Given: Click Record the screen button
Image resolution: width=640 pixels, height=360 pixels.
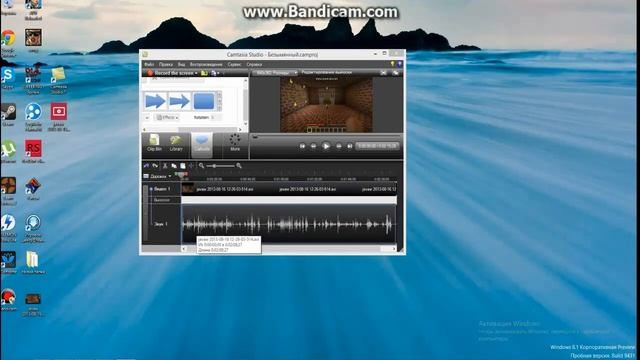Looking at the screenshot, I should [x=170, y=73].
